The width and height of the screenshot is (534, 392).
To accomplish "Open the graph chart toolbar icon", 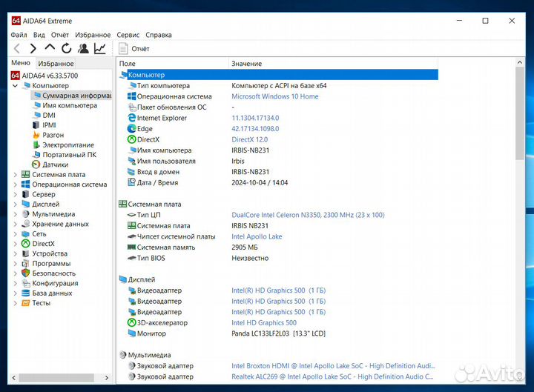I will pyautogui.click(x=100, y=49).
